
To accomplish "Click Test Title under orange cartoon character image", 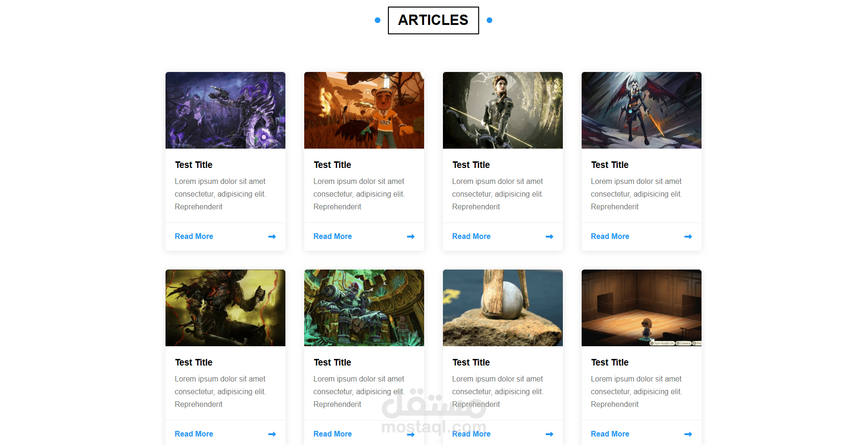I will (x=332, y=165).
